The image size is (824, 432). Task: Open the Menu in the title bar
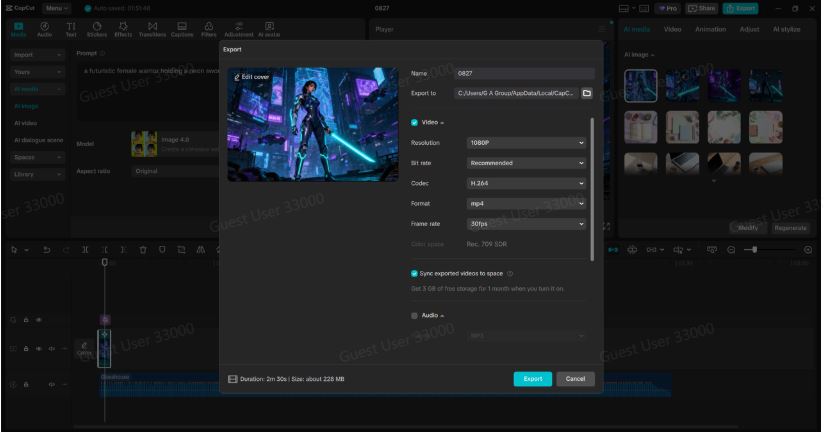[x=57, y=8]
